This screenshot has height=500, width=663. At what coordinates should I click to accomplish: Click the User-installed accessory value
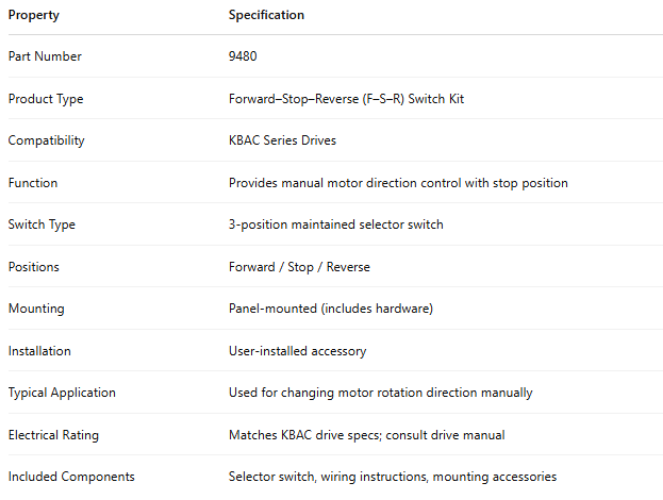point(297,351)
